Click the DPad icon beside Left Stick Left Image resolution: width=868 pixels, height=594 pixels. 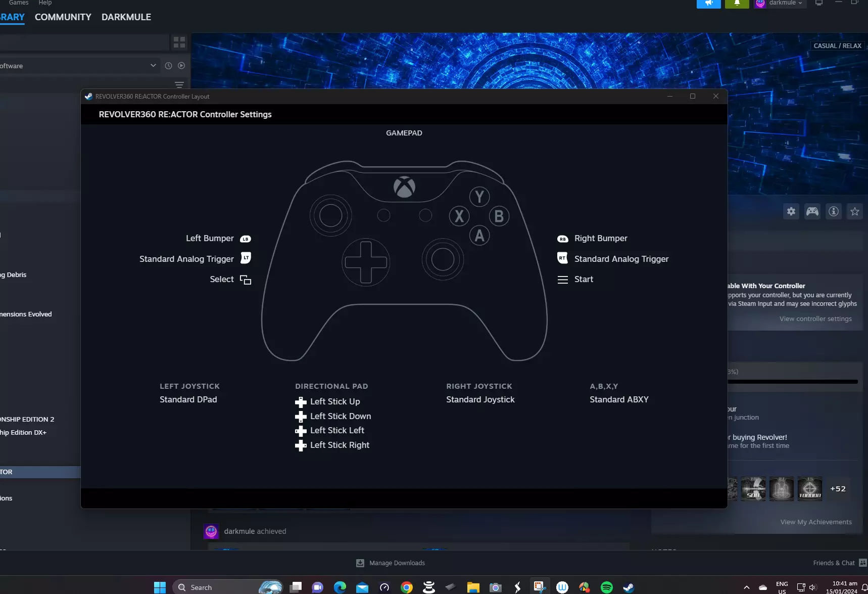[301, 431]
